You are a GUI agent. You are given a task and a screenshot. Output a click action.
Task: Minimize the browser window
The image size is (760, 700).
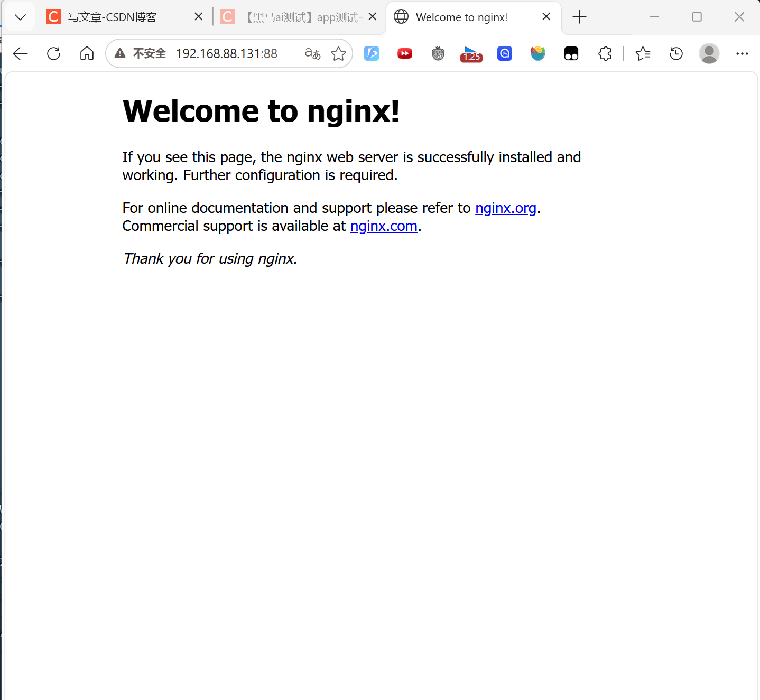tap(654, 17)
